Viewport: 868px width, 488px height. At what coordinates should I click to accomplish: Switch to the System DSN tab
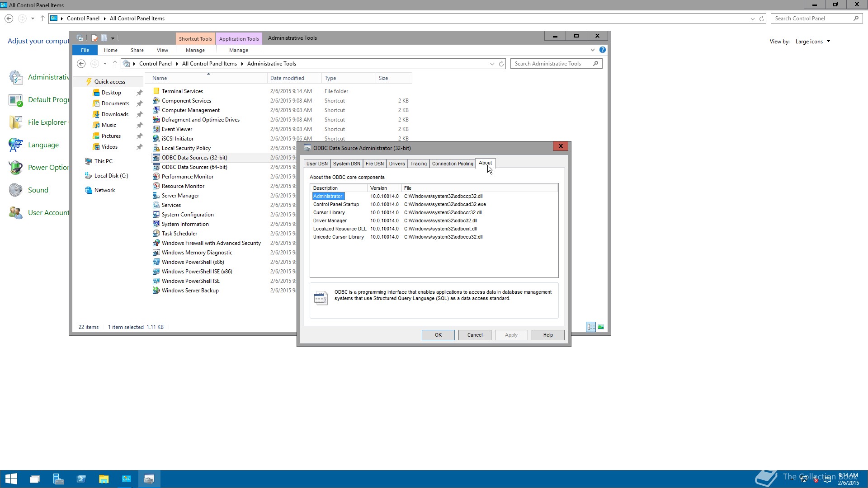[x=347, y=164]
